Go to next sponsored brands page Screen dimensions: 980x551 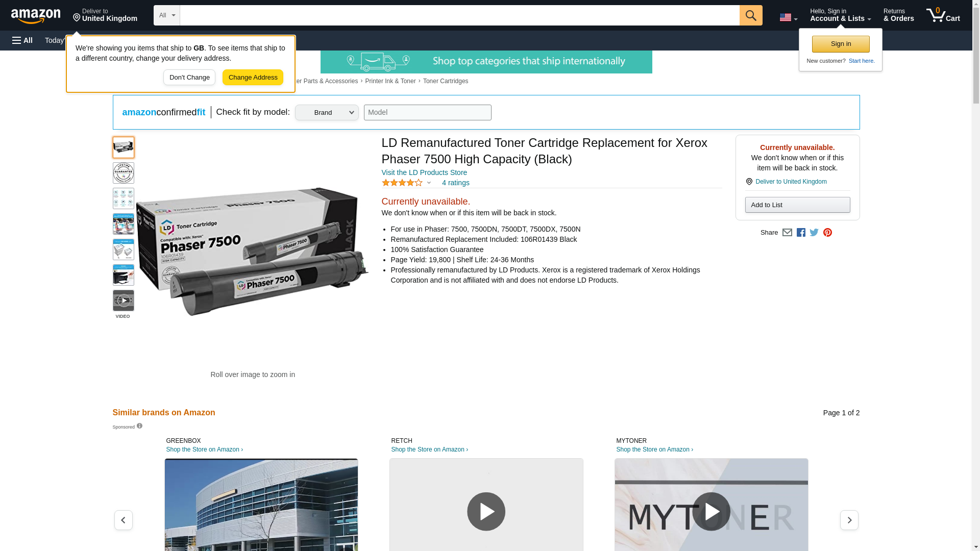pos(849,520)
